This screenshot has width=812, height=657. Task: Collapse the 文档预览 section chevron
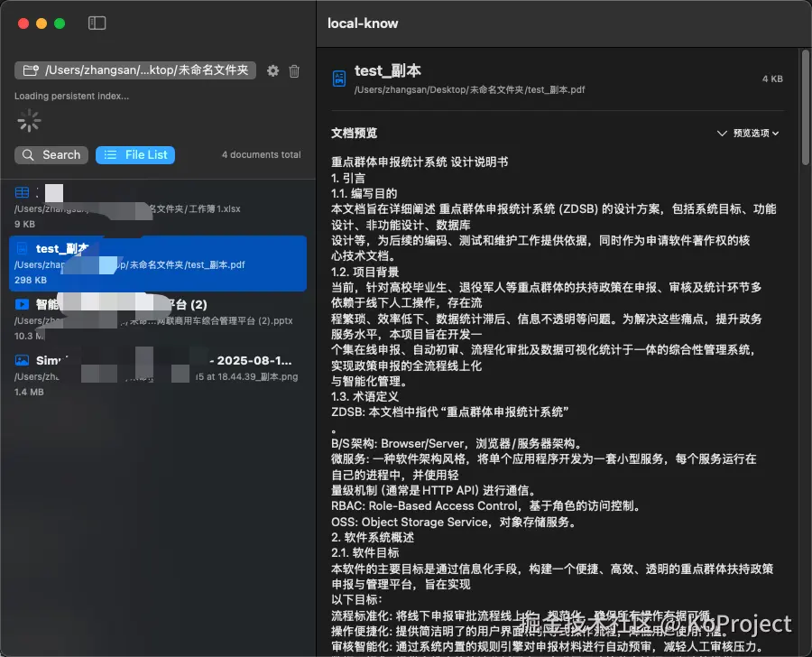(724, 133)
